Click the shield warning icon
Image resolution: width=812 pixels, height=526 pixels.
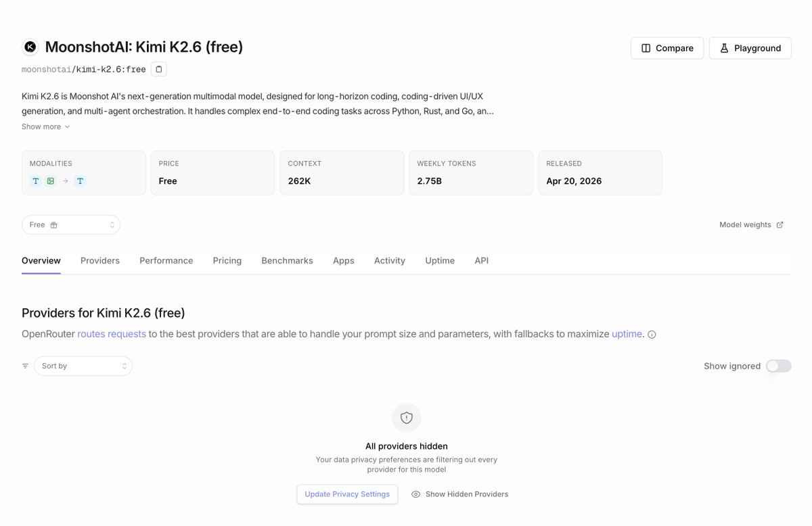click(x=406, y=418)
